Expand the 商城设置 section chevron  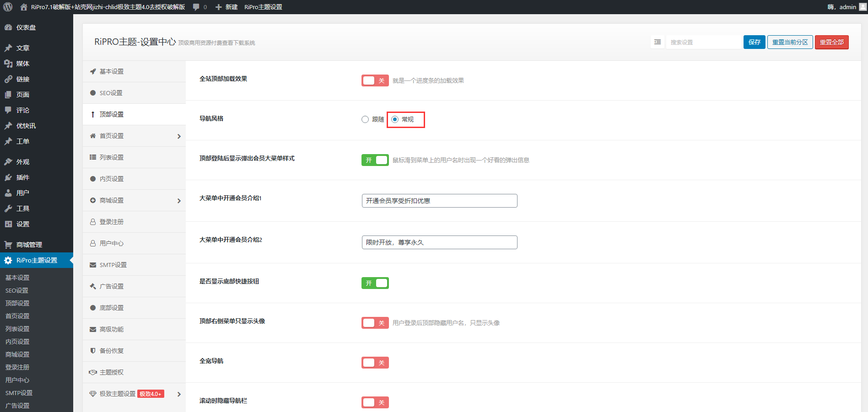point(179,200)
